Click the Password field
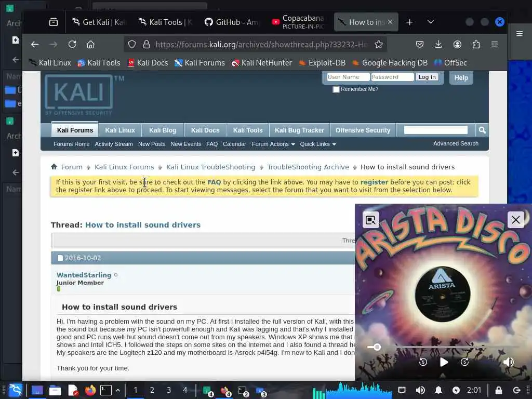 point(392,77)
